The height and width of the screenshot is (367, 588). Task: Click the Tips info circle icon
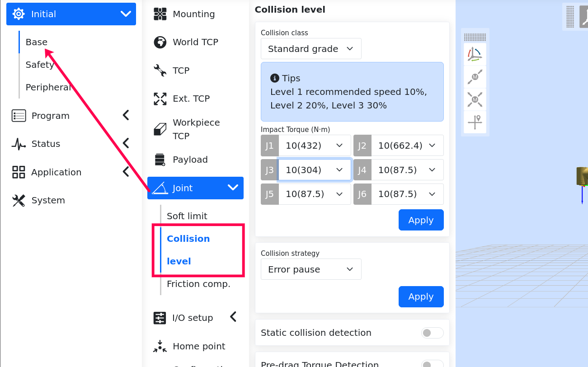pyautogui.click(x=274, y=78)
